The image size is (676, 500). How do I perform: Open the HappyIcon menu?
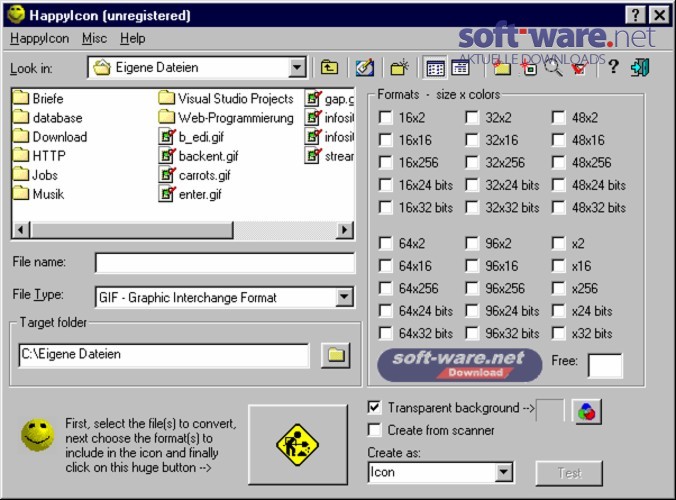coord(39,38)
